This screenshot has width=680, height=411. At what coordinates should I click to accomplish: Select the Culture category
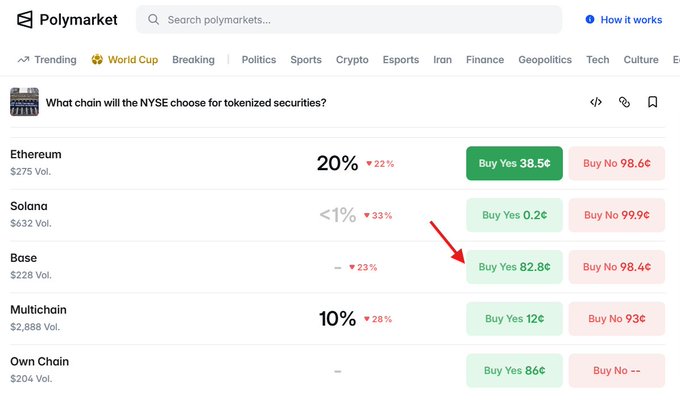tap(641, 60)
